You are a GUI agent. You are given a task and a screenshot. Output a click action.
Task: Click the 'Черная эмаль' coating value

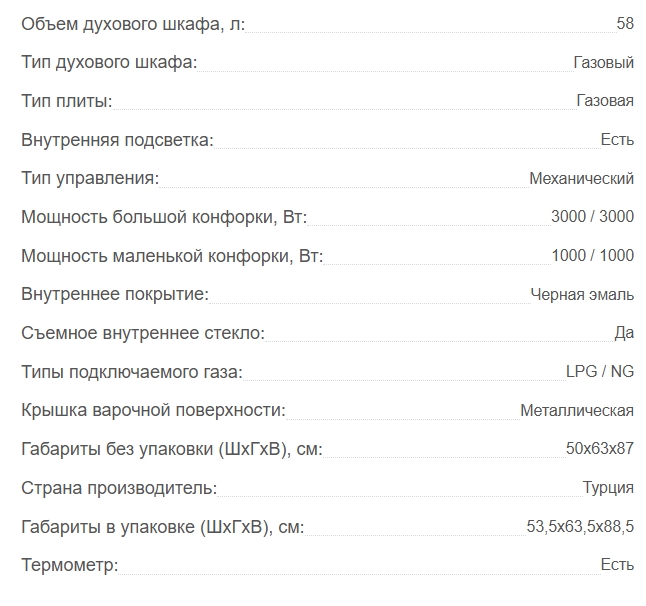(x=582, y=295)
